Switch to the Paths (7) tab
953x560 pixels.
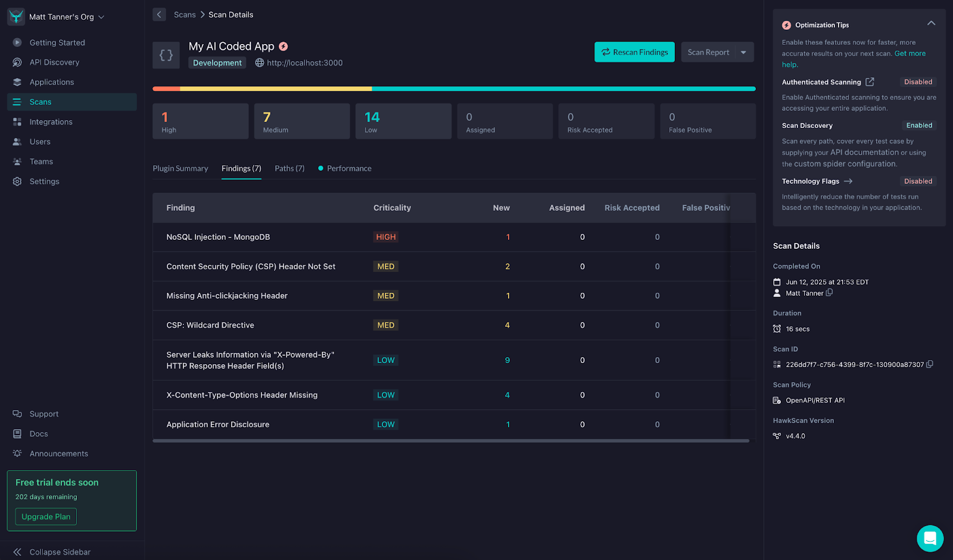pos(289,168)
